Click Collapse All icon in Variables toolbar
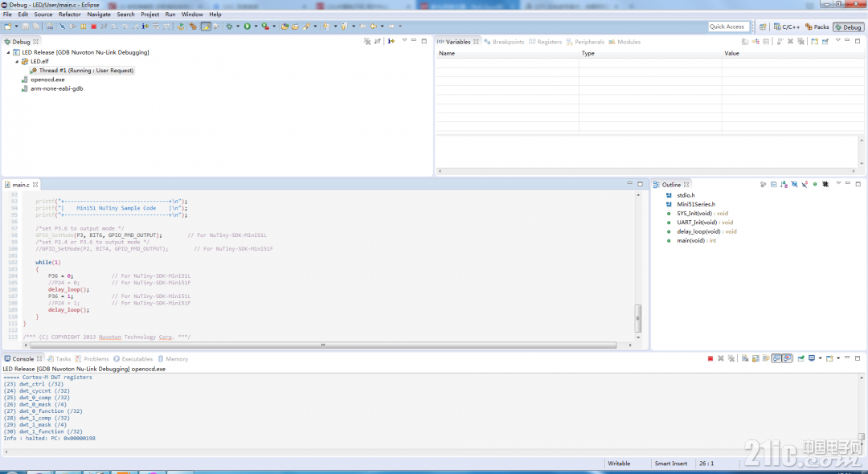This screenshot has width=868, height=474. 766,42
